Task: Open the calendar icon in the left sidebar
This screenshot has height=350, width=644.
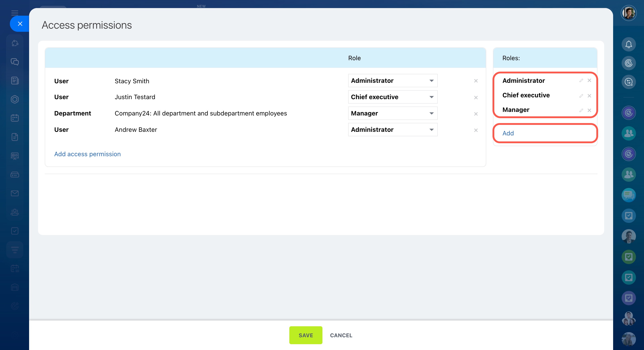Action: [15, 118]
